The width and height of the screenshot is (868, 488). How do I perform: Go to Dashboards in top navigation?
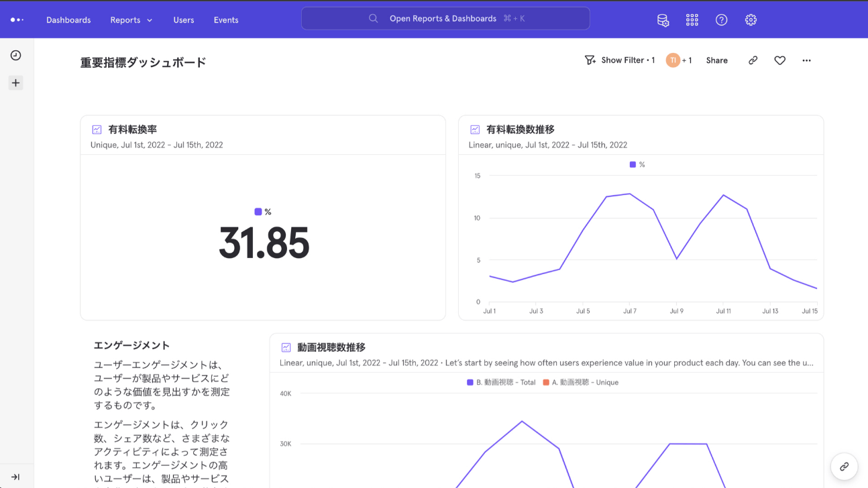(x=68, y=20)
